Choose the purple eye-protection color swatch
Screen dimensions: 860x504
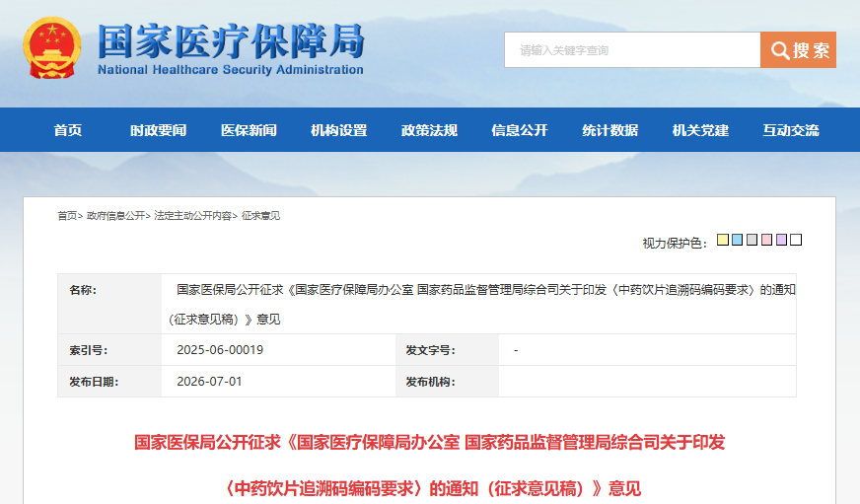point(781,240)
